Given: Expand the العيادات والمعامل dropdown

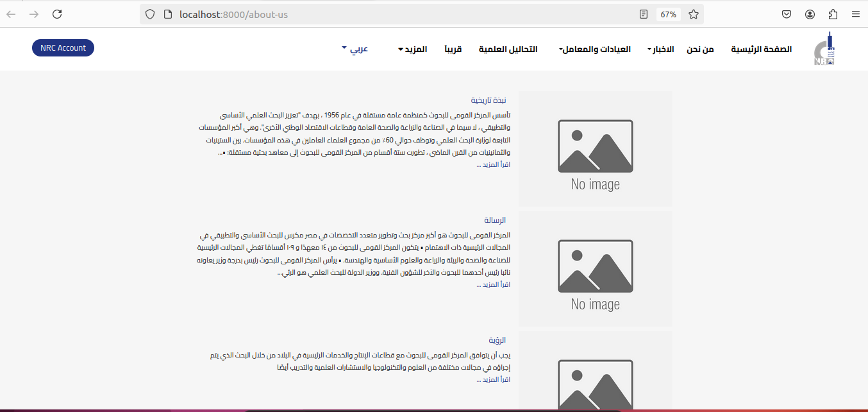Looking at the screenshot, I should [x=594, y=49].
